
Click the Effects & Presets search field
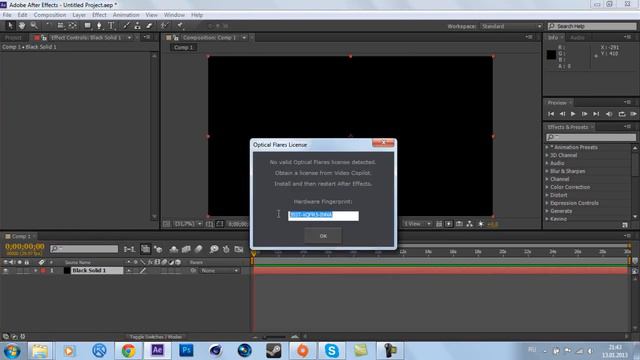[591, 137]
